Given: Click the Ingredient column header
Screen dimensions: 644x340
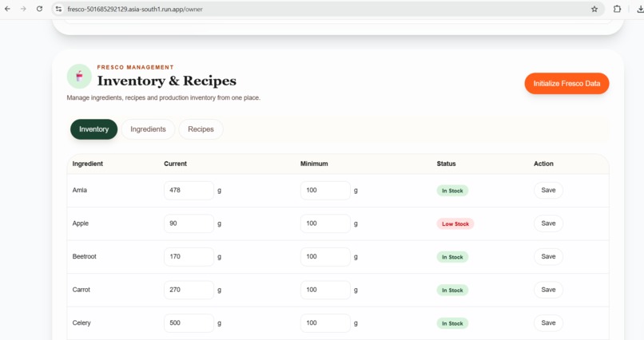Looking at the screenshot, I should click(x=87, y=164).
